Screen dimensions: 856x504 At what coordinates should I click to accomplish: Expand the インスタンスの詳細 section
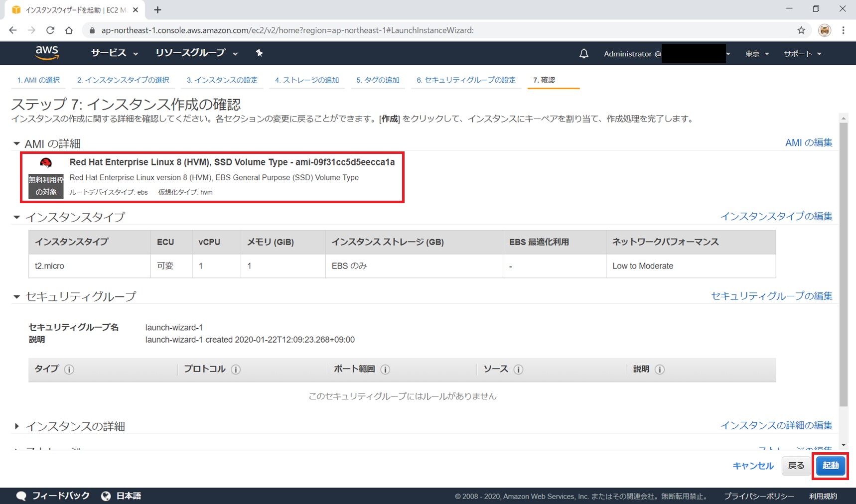(x=16, y=426)
